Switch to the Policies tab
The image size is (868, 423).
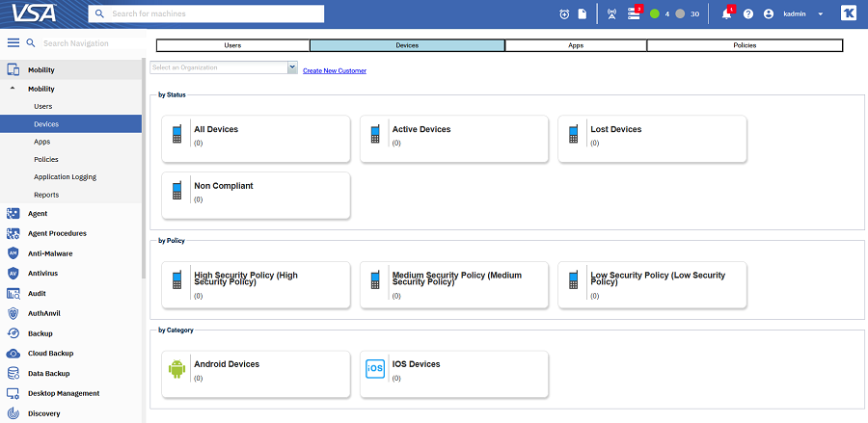pyautogui.click(x=745, y=45)
